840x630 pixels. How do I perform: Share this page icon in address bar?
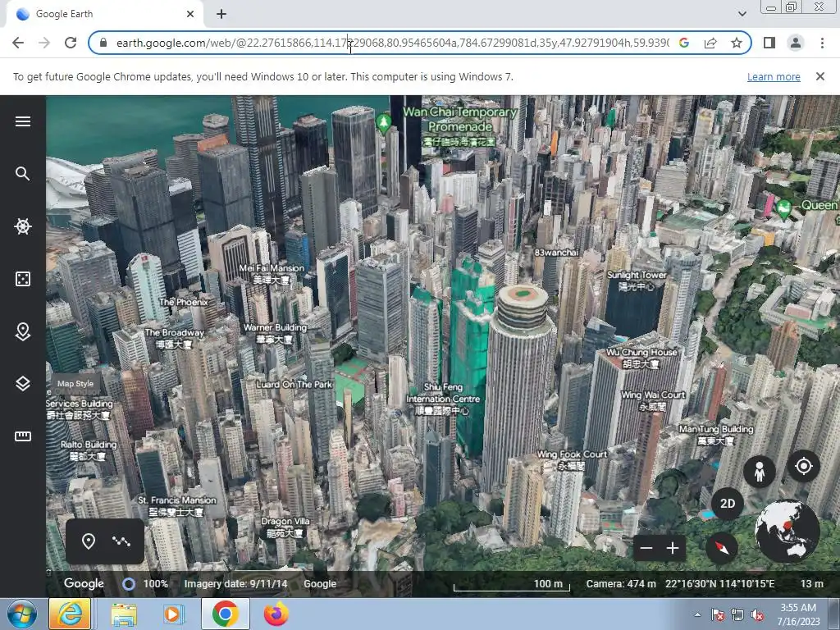(x=710, y=43)
